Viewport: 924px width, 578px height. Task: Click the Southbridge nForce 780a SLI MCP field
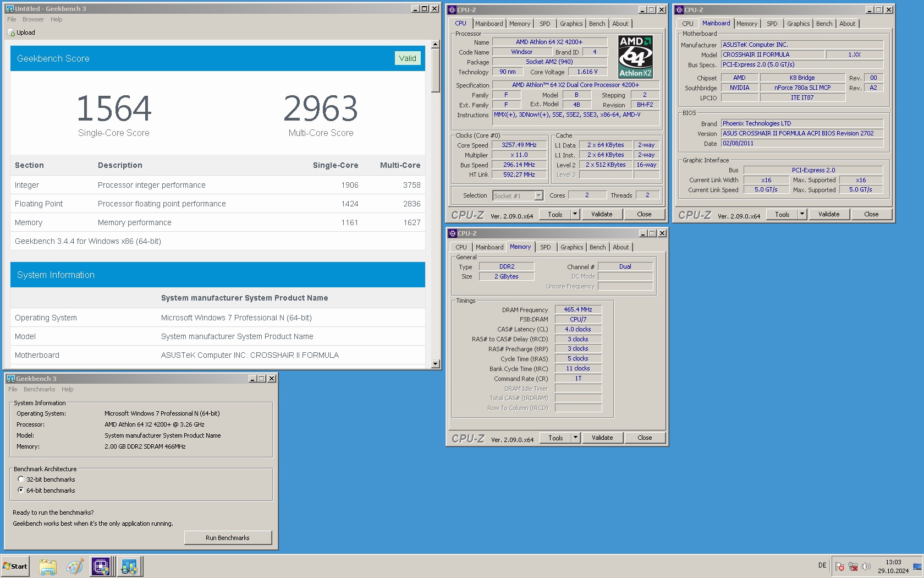point(802,88)
